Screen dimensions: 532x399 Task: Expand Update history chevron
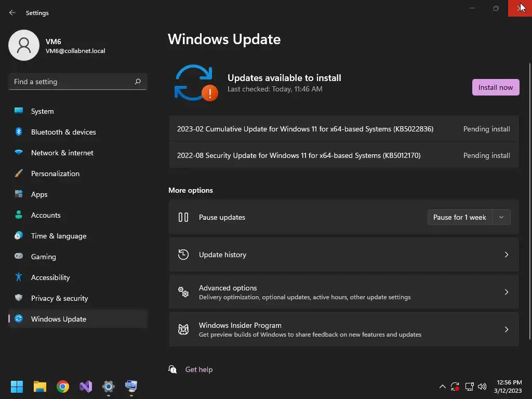click(506, 255)
